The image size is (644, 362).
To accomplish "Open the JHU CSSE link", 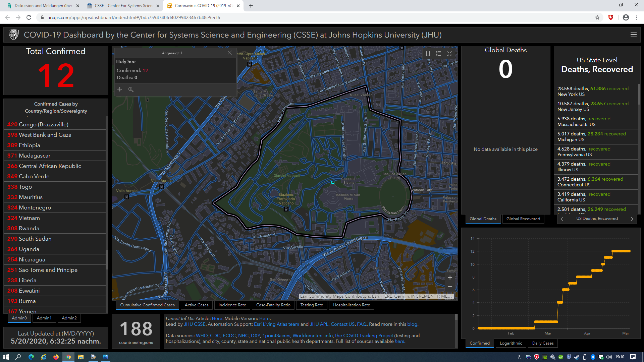I will coord(195,324).
